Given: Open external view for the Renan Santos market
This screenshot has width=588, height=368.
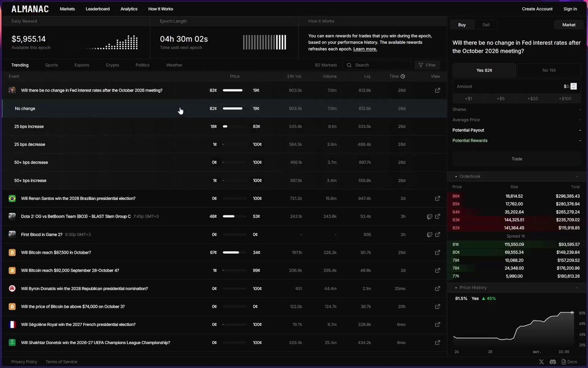Looking at the screenshot, I should [x=438, y=198].
